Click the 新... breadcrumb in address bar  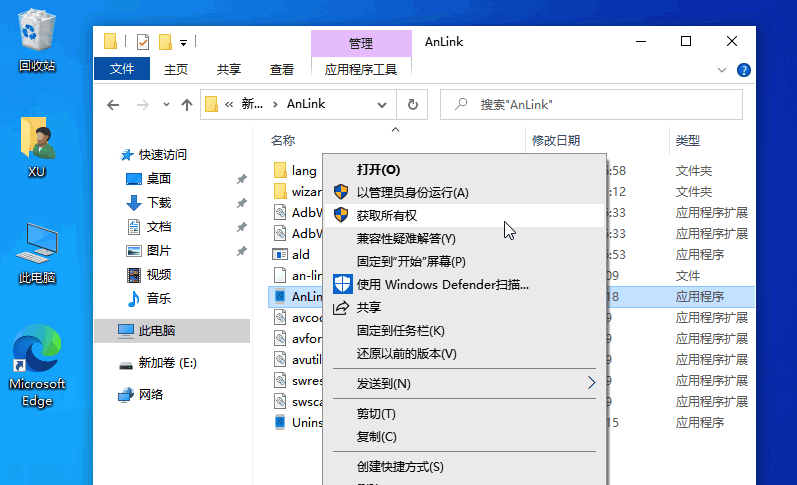[x=252, y=104]
